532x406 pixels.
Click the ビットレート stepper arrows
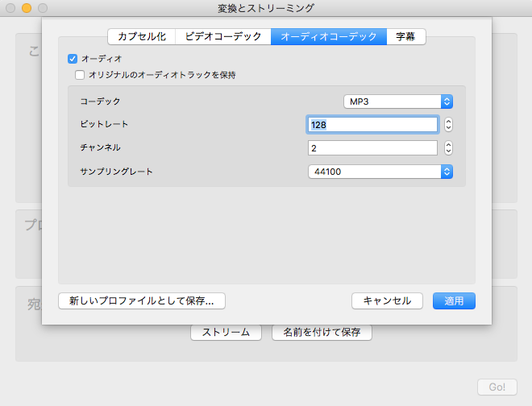(448, 125)
